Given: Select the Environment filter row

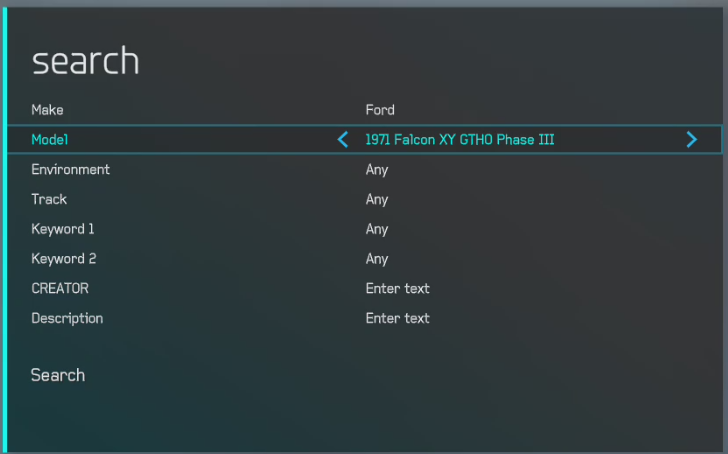Looking at the screenshot, I should tap(364, 169).
